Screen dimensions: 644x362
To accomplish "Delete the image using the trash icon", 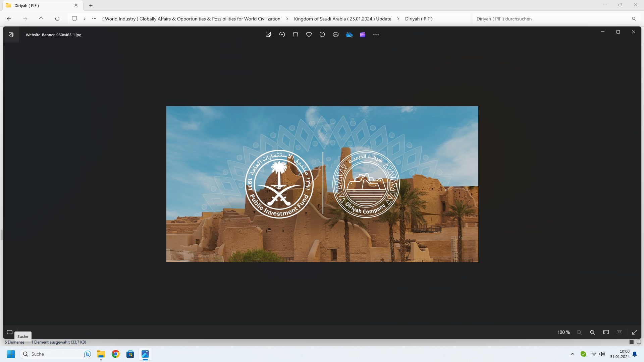I will click(x=296, y=35).
